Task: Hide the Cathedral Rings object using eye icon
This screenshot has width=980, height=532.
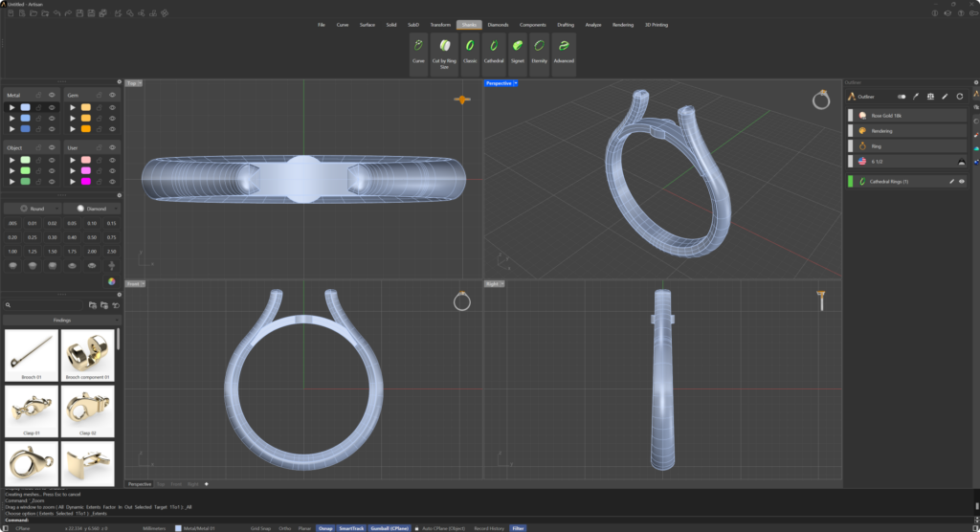Action: (x=962, y=181)
